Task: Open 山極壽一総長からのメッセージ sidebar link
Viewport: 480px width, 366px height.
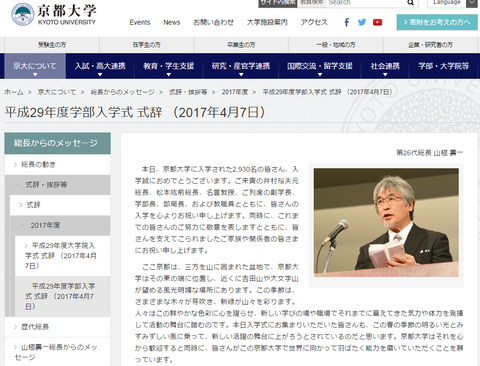Action: click(x=56, y=352)
